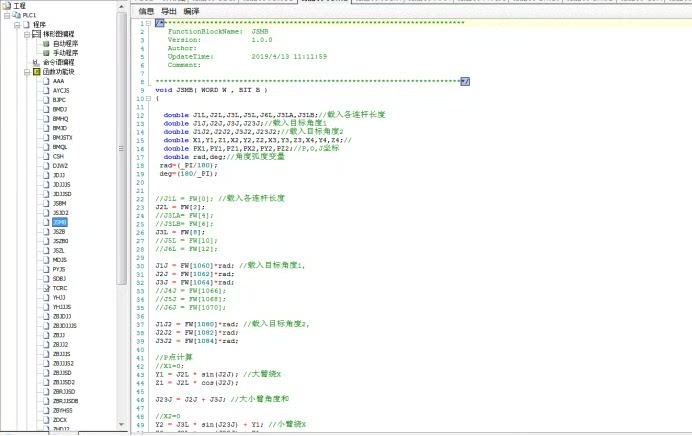
Task: Click the PLC1 device icon
Action: [17, 15]
